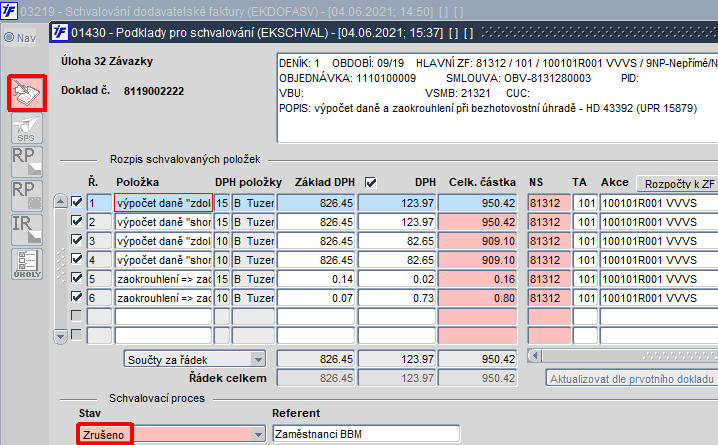The width and height of the screenshot is (718, 445).
Task: Click the lower RP sidebar icon
Action: click(27, 196)
